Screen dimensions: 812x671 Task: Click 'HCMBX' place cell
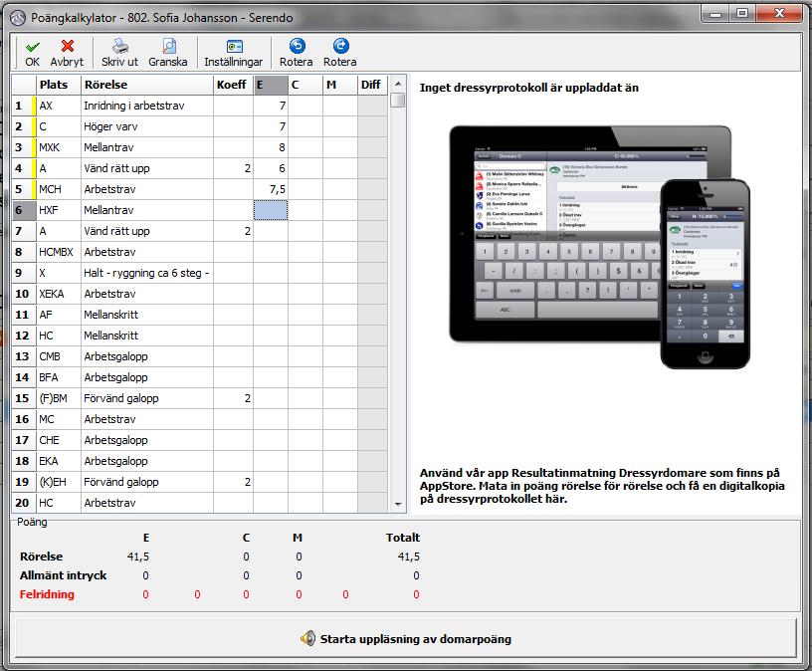(59, 252)
